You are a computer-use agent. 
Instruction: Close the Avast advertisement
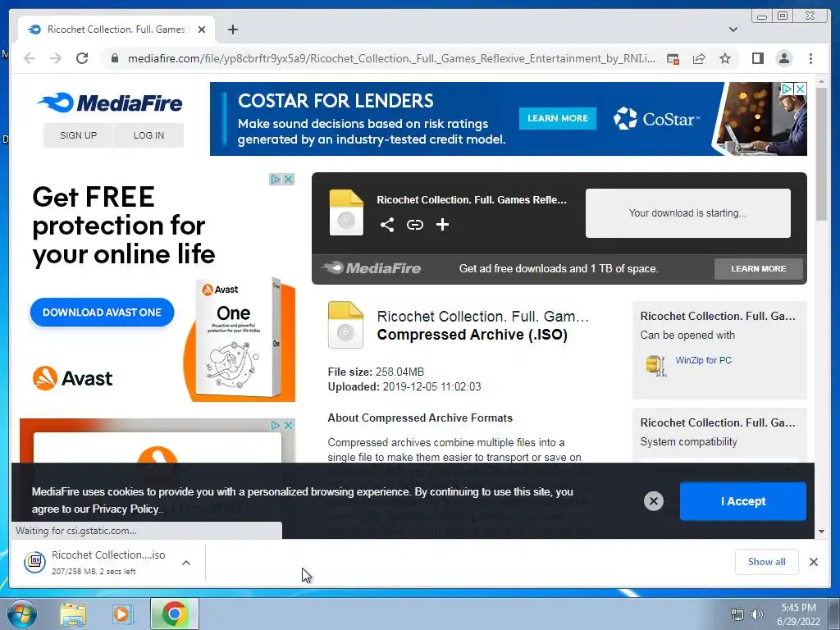tap(288, 179)
